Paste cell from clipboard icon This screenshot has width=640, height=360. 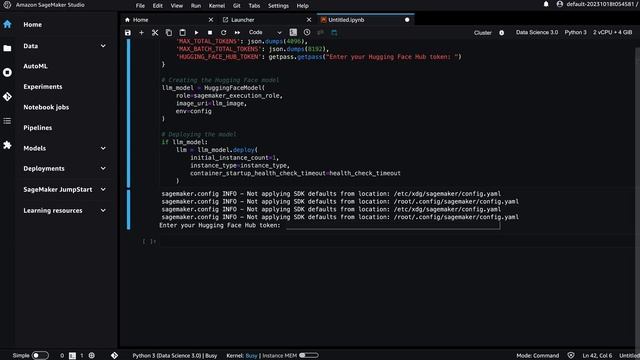(182, 32)
